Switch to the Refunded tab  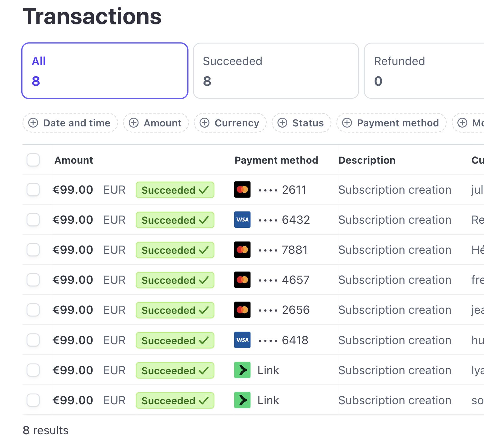point(424,71)
